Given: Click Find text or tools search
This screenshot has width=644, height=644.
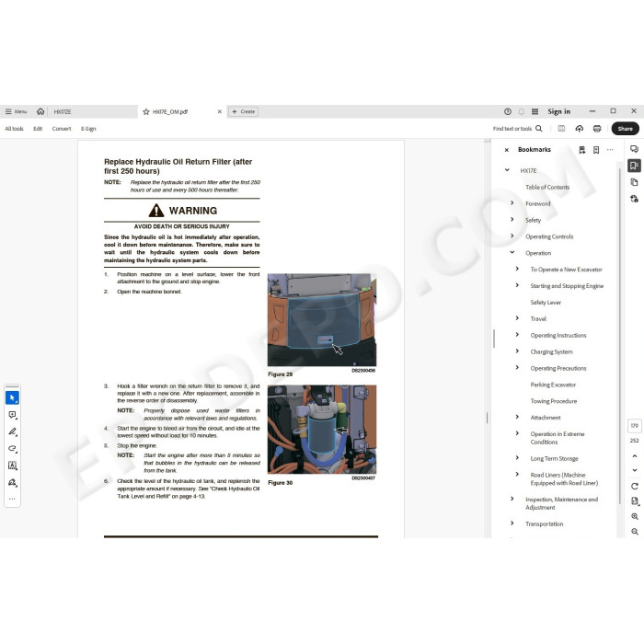Looking at the screenshot, I should click(x=517, y=129).
